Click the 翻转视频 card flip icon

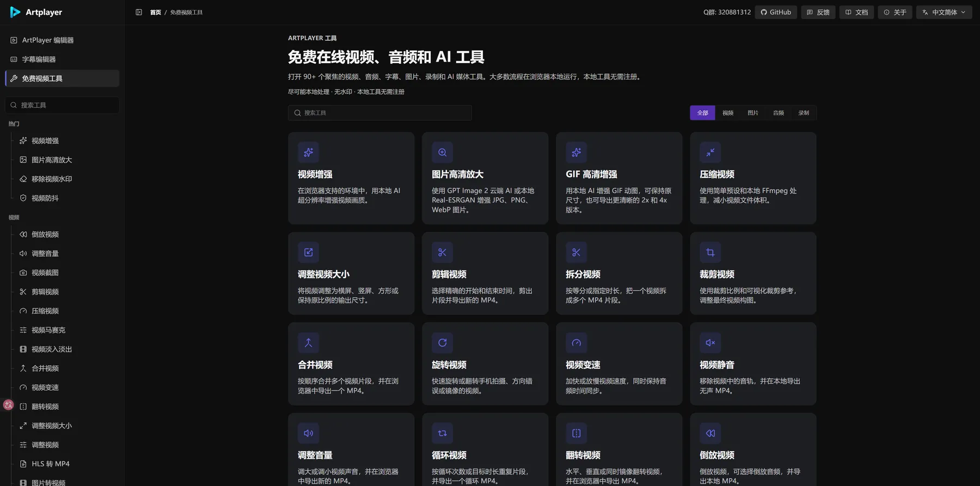[576, 433]
